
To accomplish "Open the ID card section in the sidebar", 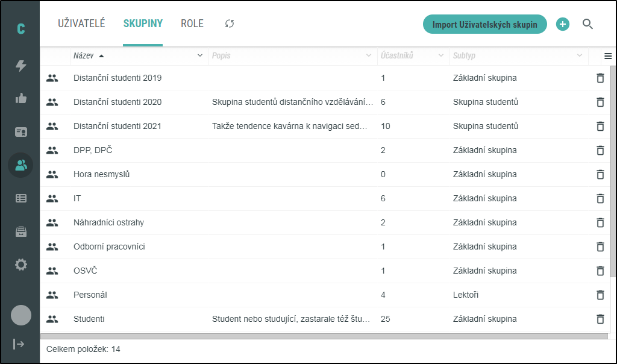I will pos(20,131).
